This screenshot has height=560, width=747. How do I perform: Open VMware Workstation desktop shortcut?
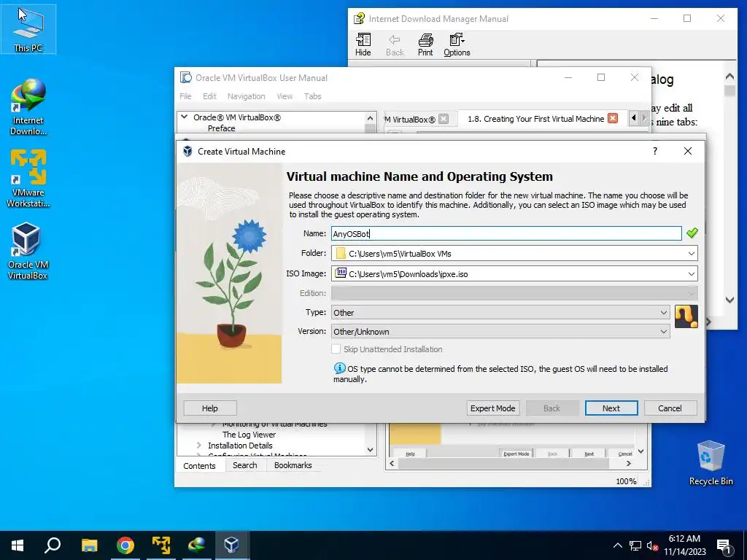pyautogui.click(x=28, y=179)
